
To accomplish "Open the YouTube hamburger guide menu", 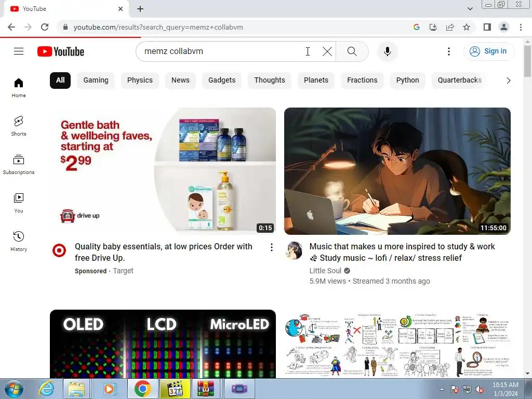I will (x=19, y=51).
